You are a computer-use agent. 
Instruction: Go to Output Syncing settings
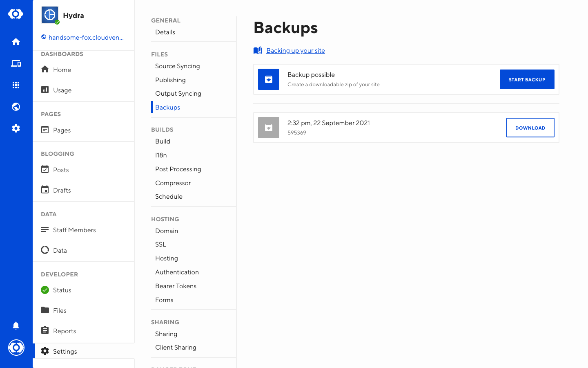pos(178,94)
